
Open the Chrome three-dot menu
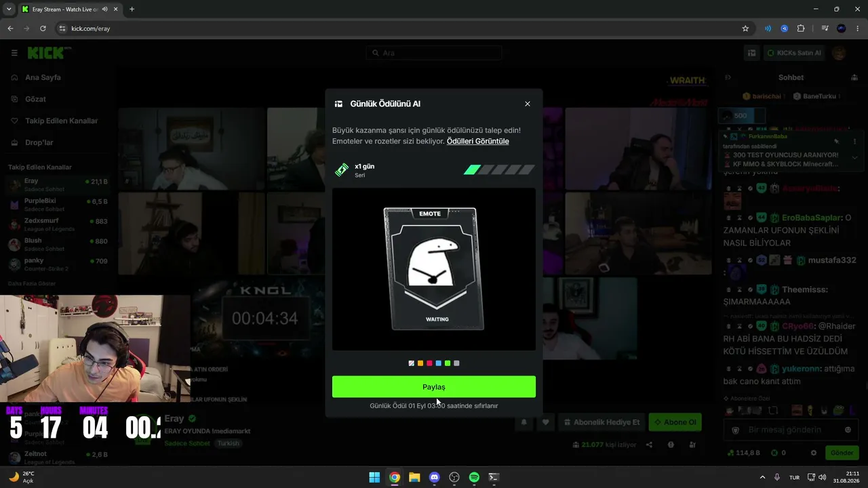pyautogui.click(x=858, y=28)
